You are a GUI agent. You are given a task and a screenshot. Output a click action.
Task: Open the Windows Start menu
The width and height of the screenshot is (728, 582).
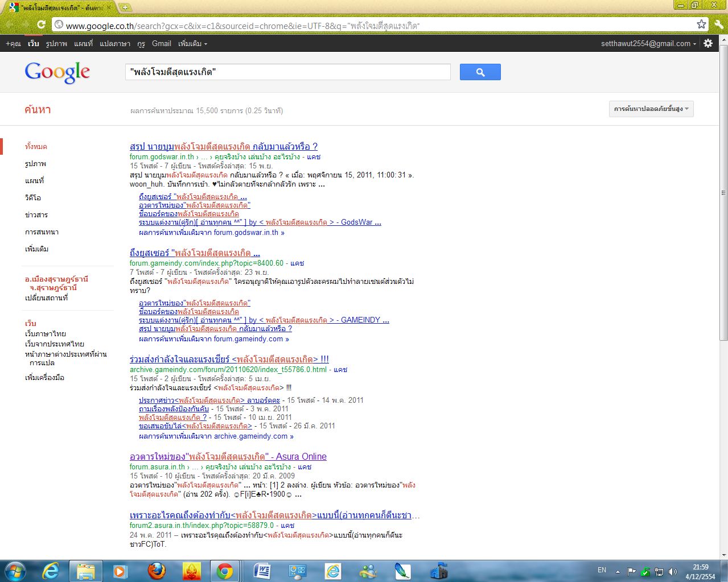pos(15,571)
